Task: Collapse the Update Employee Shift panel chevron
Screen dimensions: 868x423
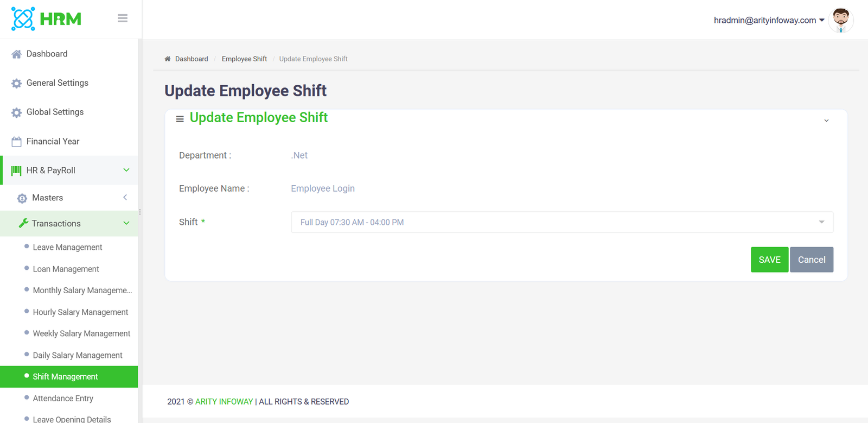Action: pyautogui.click(x=826, y=121)
